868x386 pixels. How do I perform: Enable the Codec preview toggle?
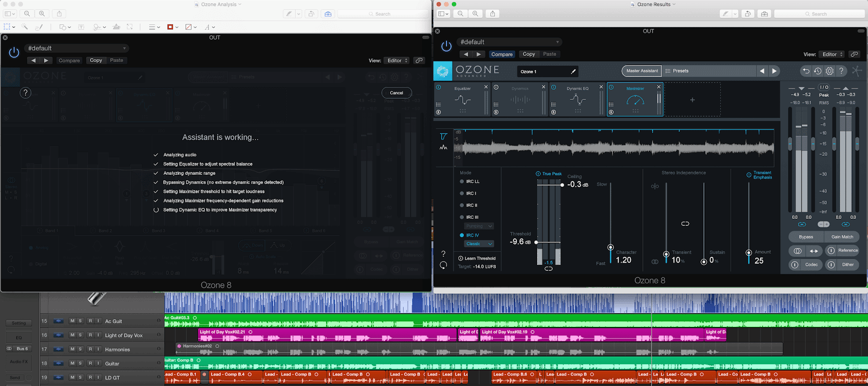point(795,264)
